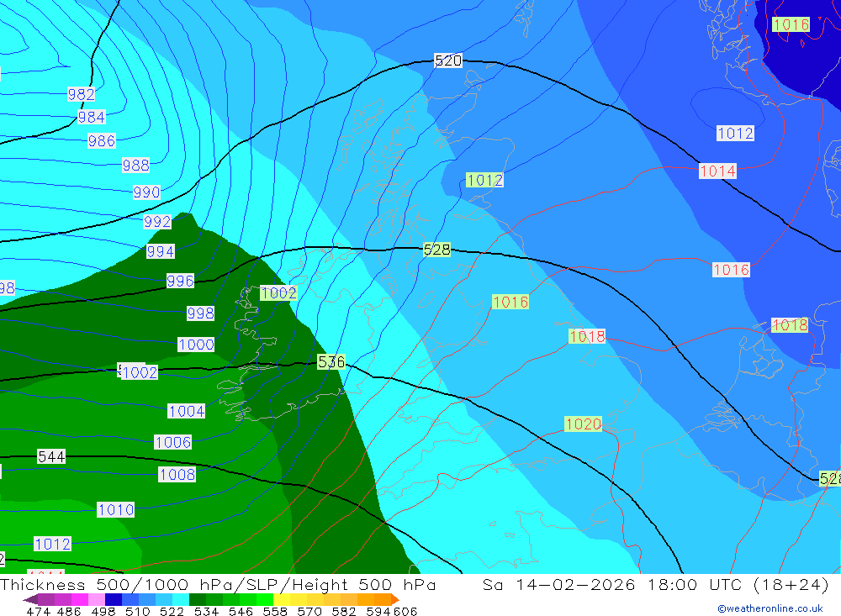Click the legend value 474
This screenshot has height=616, width=841.
38,612
